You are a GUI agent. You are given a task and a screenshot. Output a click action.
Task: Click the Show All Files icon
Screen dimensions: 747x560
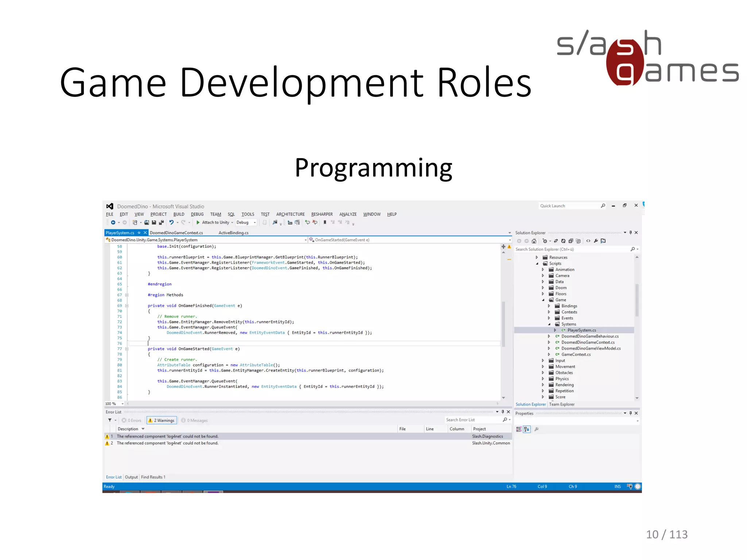[x=578, y=241]
